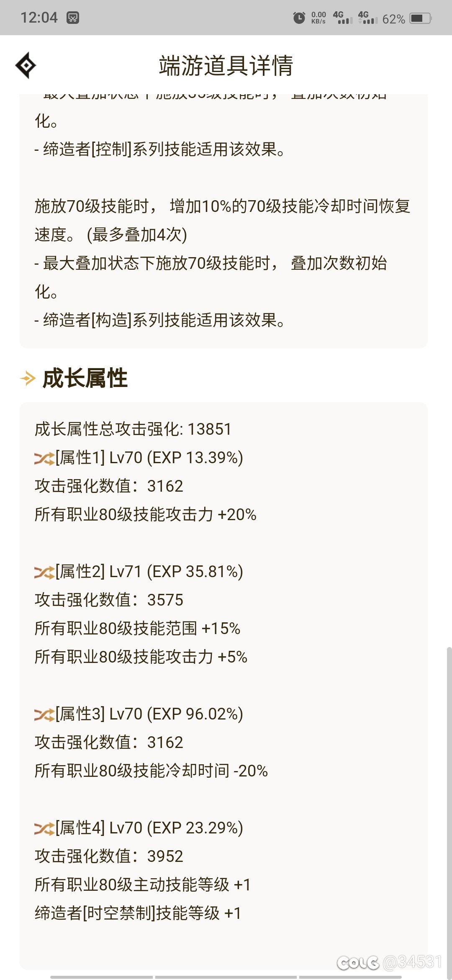Tap the @34531 watermark username
The width and height of the screenshot is (452, 980).
point(412,962)
